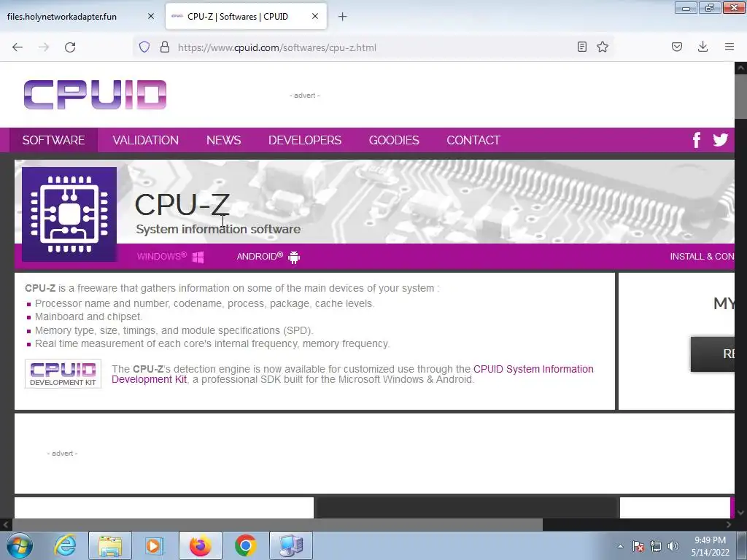Image resolution: width=747 pixels, height=560 pixels.
Task: Click the Firefox back arrow button
Action: (18, 47)
